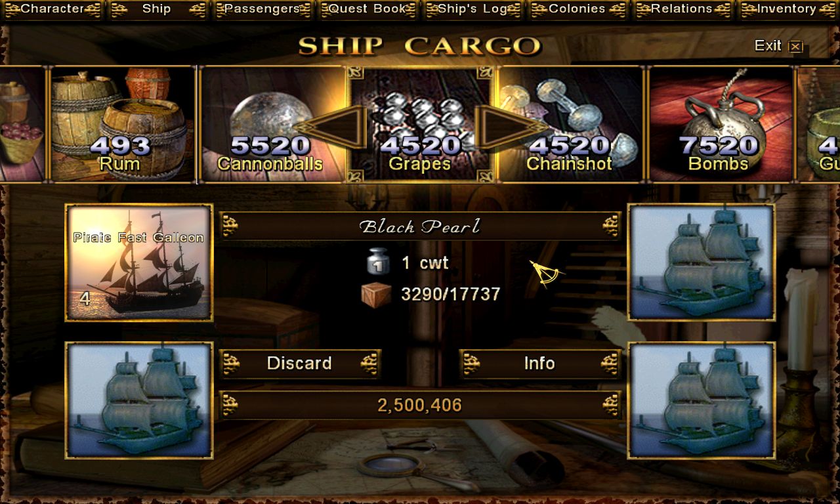Choose the empty ship slot at top right
Viewport: 840px width, 504px height.
[701, 262]
